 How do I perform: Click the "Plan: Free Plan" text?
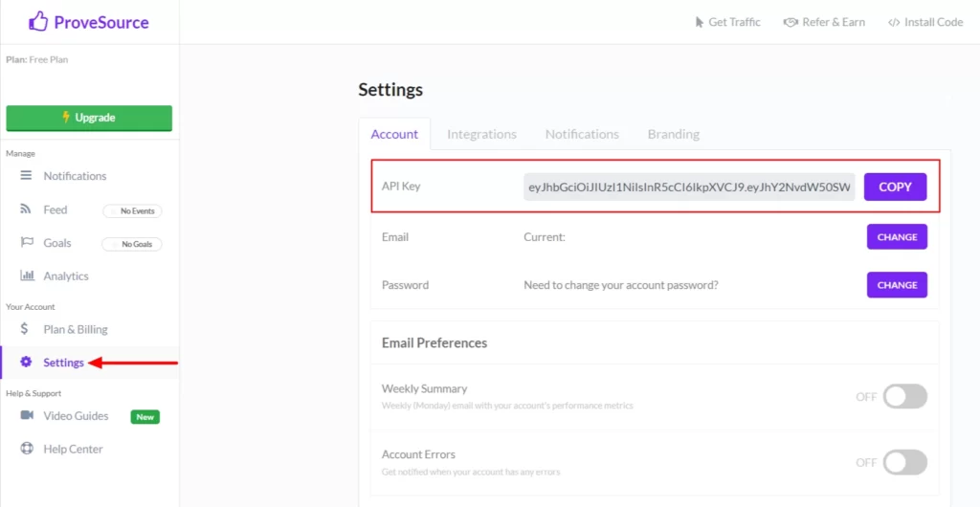[x=37, y=60]
